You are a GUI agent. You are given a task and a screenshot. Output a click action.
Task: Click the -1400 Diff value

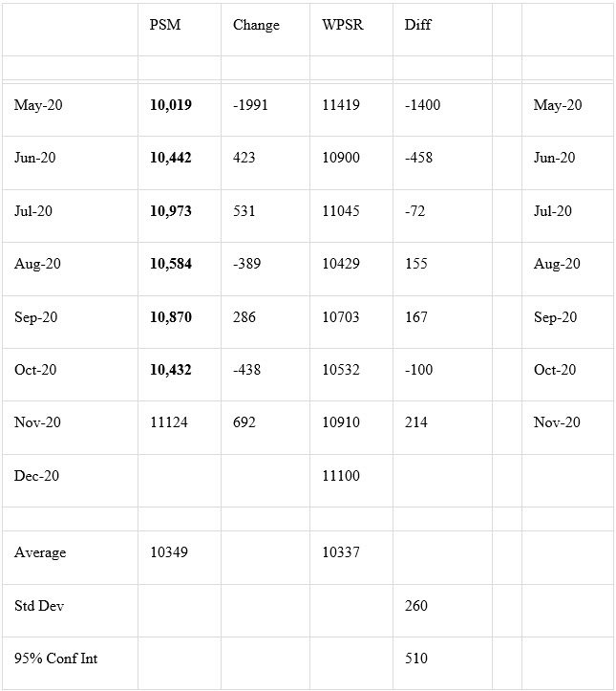422,105
